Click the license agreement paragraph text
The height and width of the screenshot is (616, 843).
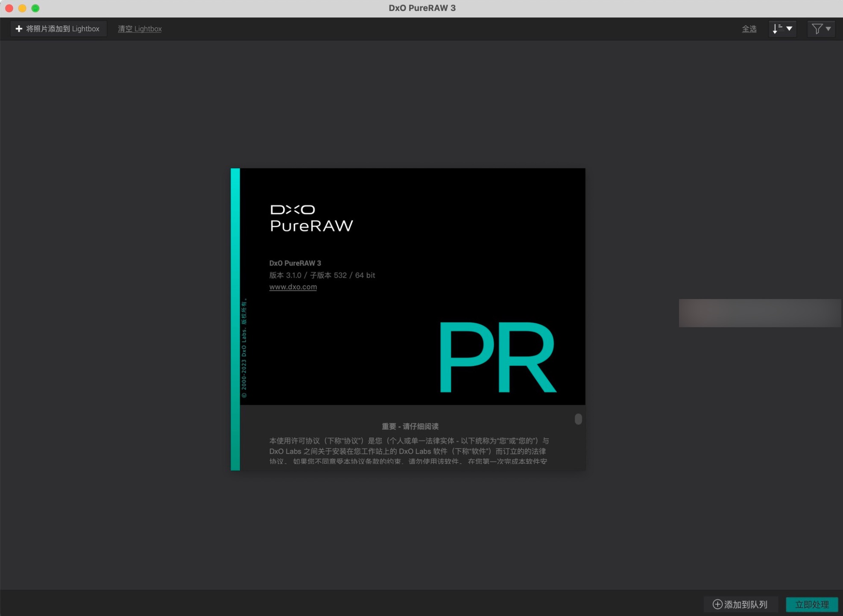tap(409, 451)
